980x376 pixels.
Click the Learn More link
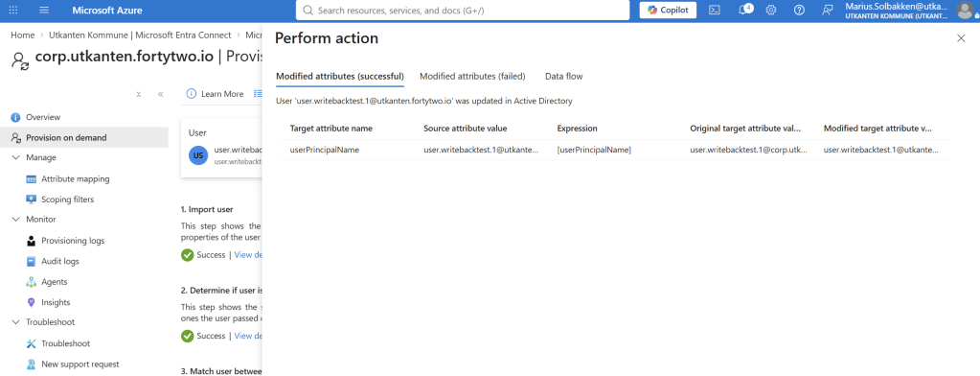pyautogui.click(x=216, y=94)
